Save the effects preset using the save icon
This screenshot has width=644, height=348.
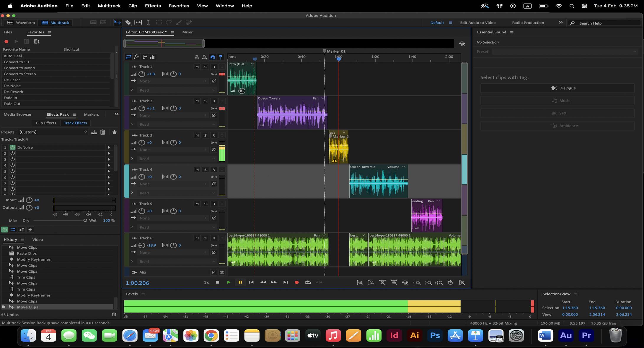[x=94, y=132]
